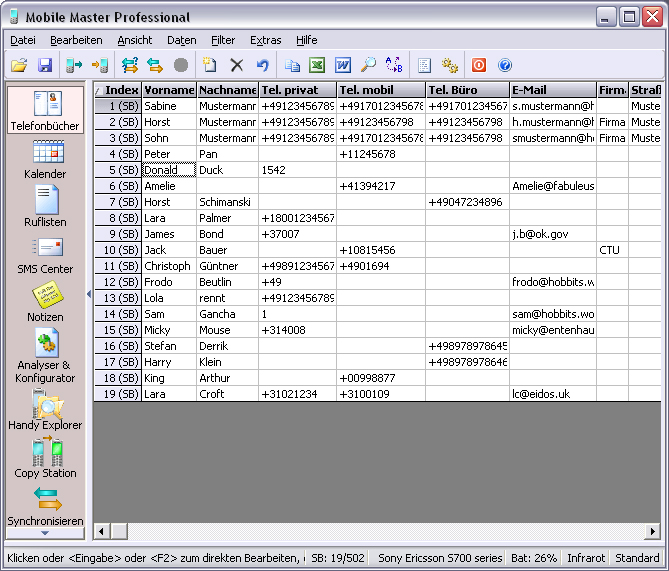This screenshot has width=669, height=571.
Task: Collapse sidebar using the splitter arrow
Action: click(88, 294)
